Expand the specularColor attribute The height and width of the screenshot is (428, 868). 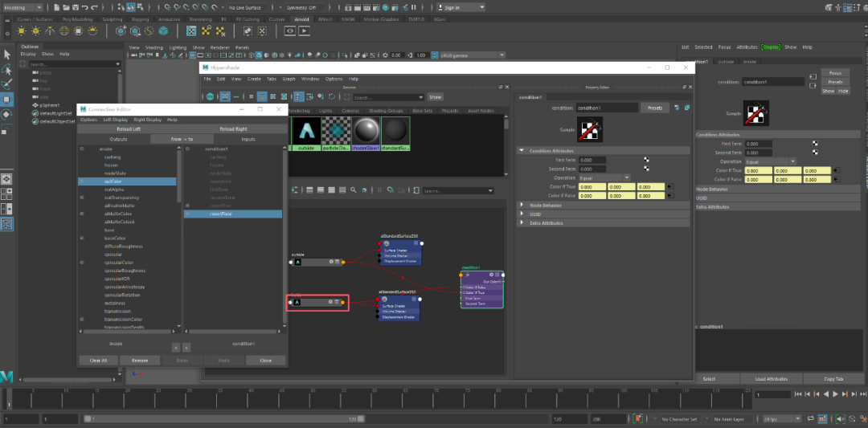[x=82, y=263]
